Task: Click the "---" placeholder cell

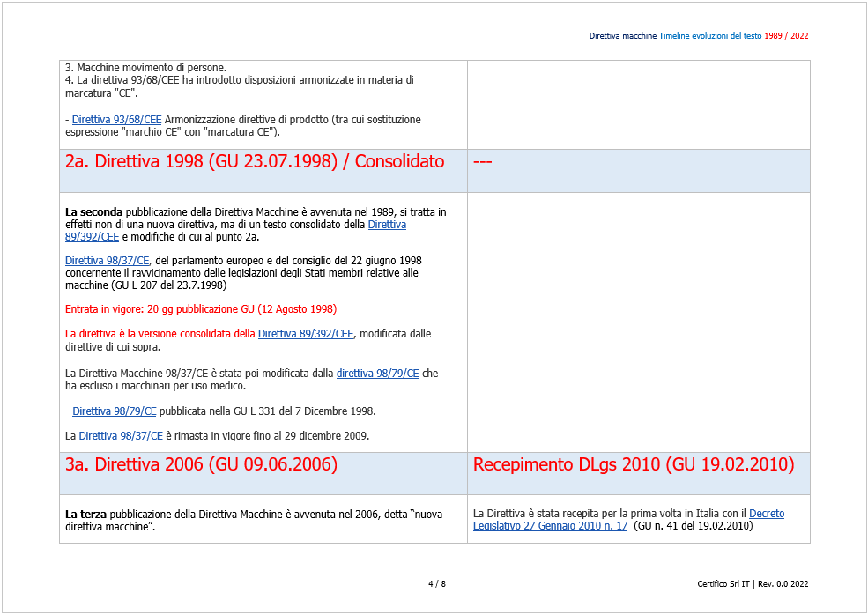Action: click(x=484, y=162)
